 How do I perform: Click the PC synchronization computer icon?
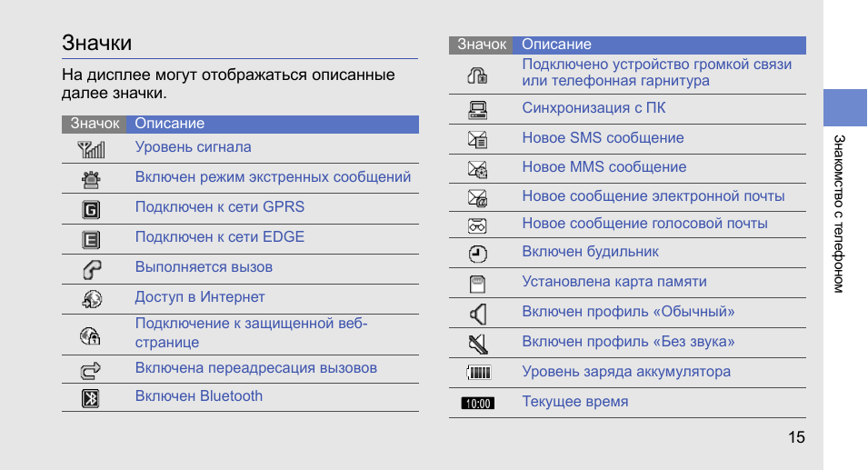[477, 110]
